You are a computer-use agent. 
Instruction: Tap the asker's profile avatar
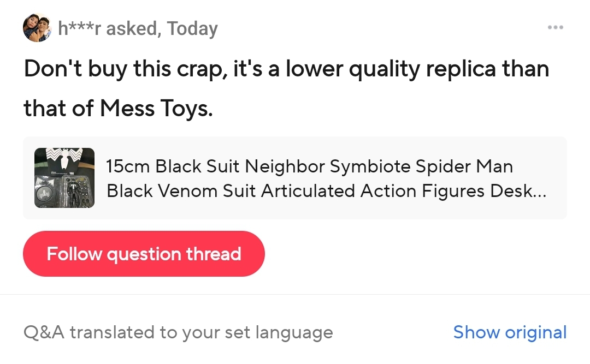37,28
